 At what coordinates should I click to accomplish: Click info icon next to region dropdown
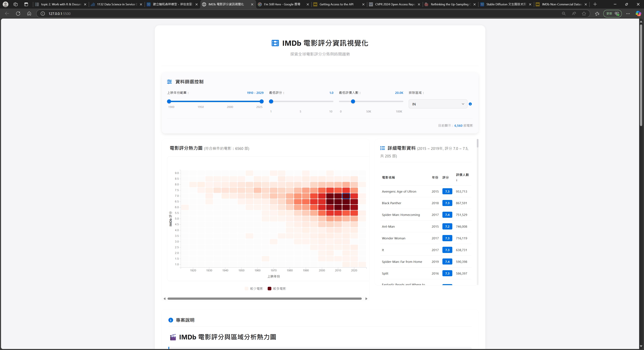pyautogui.click(x=470, y=104)
